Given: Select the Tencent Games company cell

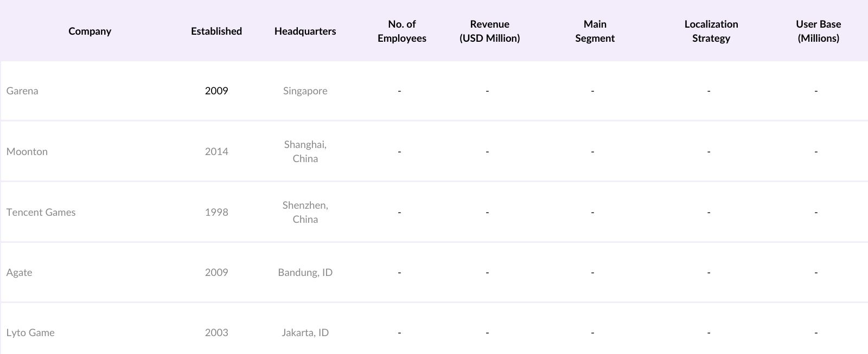Looking at the screenshot, I should [41, 213].
